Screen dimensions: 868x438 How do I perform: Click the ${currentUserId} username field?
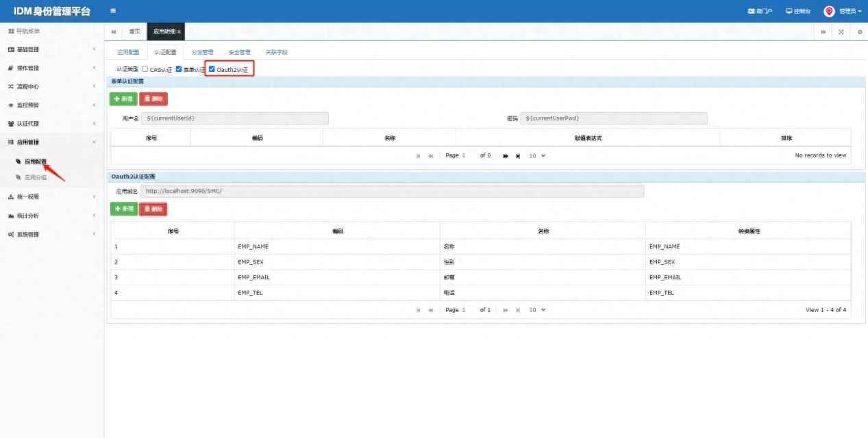(234, 118)
